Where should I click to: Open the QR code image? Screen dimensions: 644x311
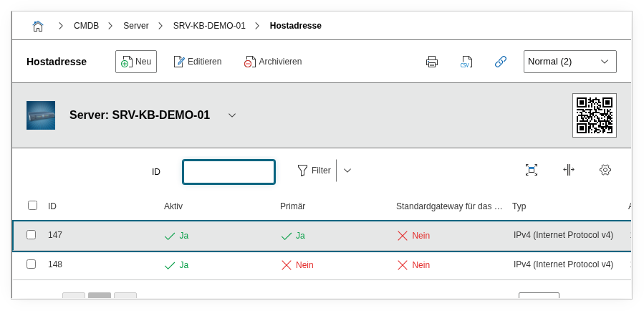coord(594,115)
